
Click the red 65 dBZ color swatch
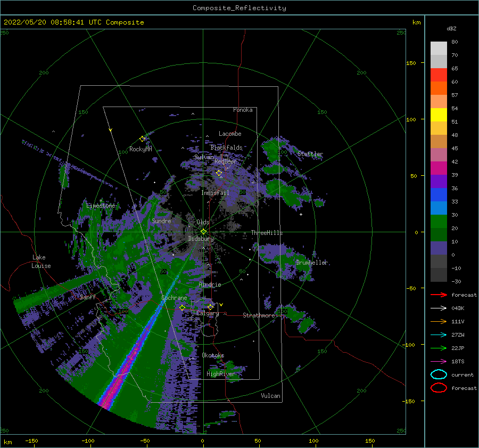coord(439,75)
